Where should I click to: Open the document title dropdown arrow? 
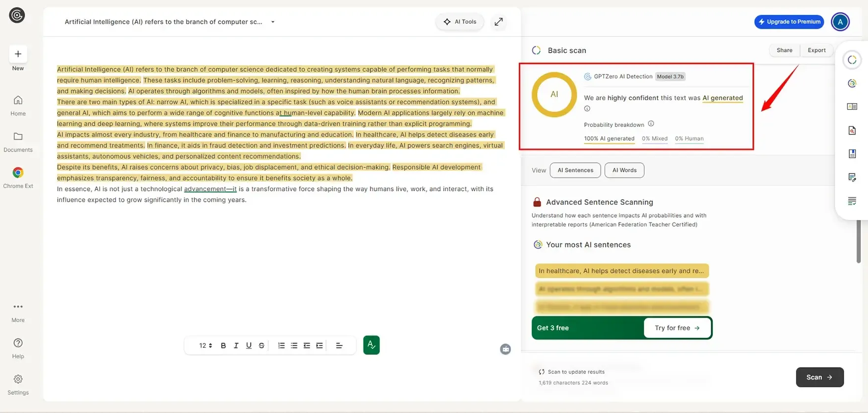(273, 22)
